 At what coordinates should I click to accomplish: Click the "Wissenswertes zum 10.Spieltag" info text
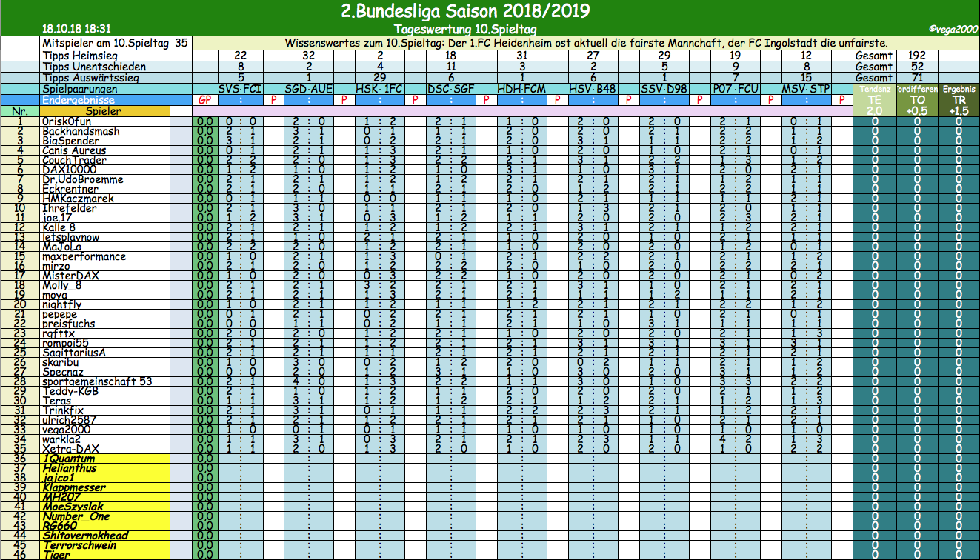click(x=586, y=44)
